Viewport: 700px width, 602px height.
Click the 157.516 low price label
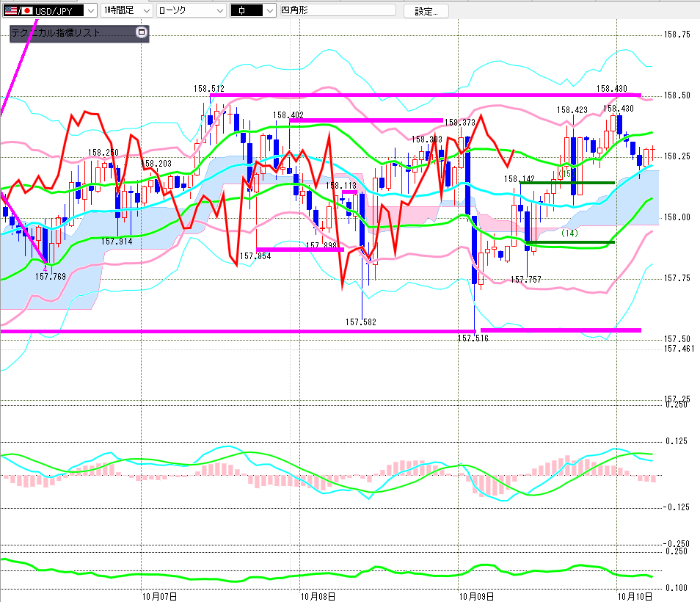click(x=473, y=338)
